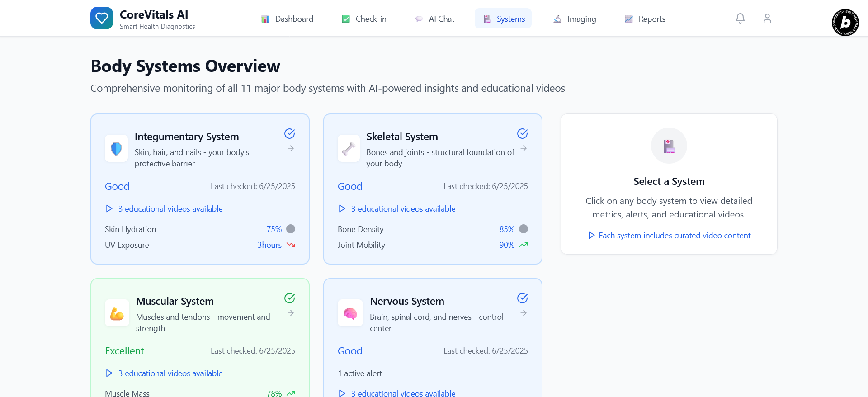Click Each system includes curated video content
This screenshot has height=397, width=868.
(x=675, y=235)
